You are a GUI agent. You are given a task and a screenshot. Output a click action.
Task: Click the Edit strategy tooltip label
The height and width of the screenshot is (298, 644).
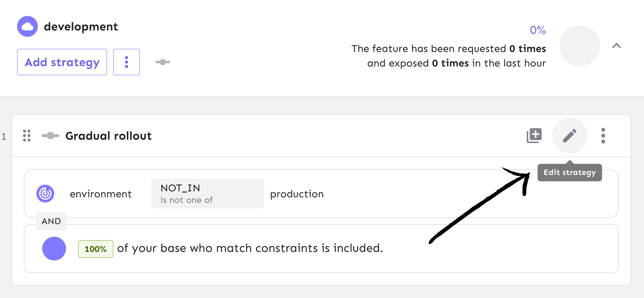(x=569, y=172)
